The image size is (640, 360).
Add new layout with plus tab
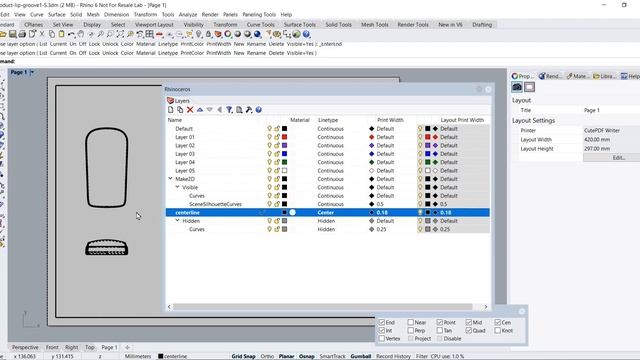coord(127,347)
